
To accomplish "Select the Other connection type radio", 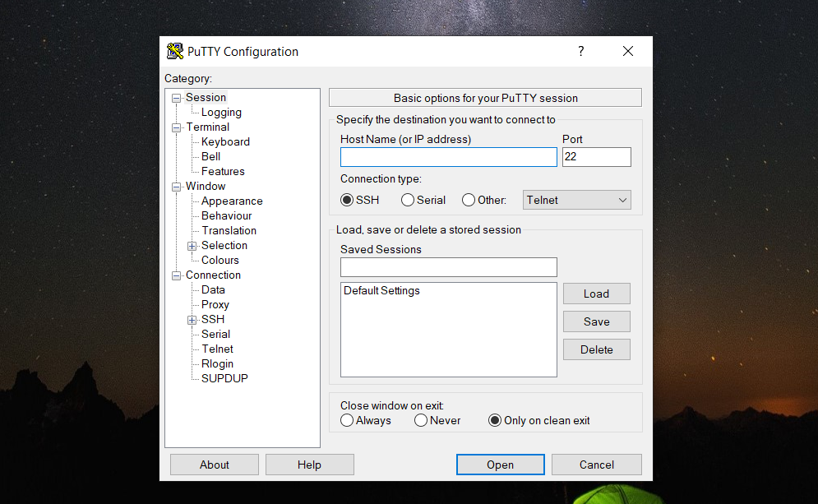I will pos(469,200).
